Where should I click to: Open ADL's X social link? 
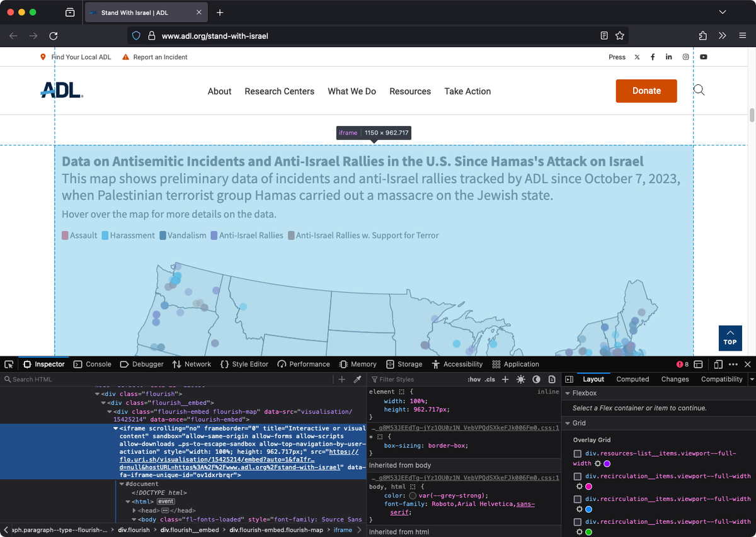637,57
